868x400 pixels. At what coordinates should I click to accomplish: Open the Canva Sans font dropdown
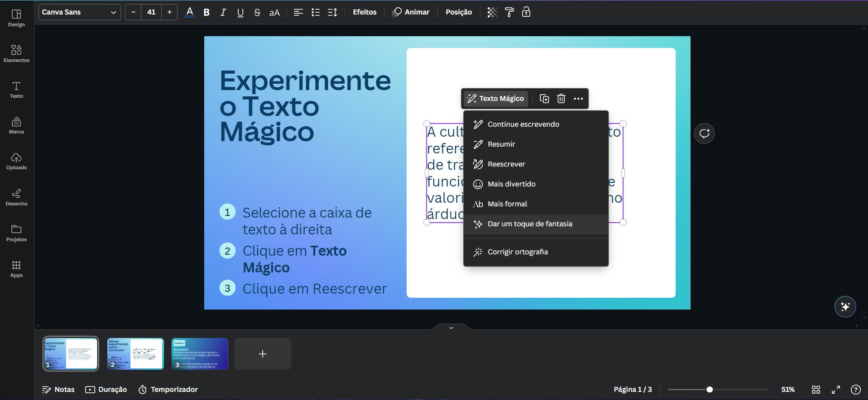[x=79, y=12]
